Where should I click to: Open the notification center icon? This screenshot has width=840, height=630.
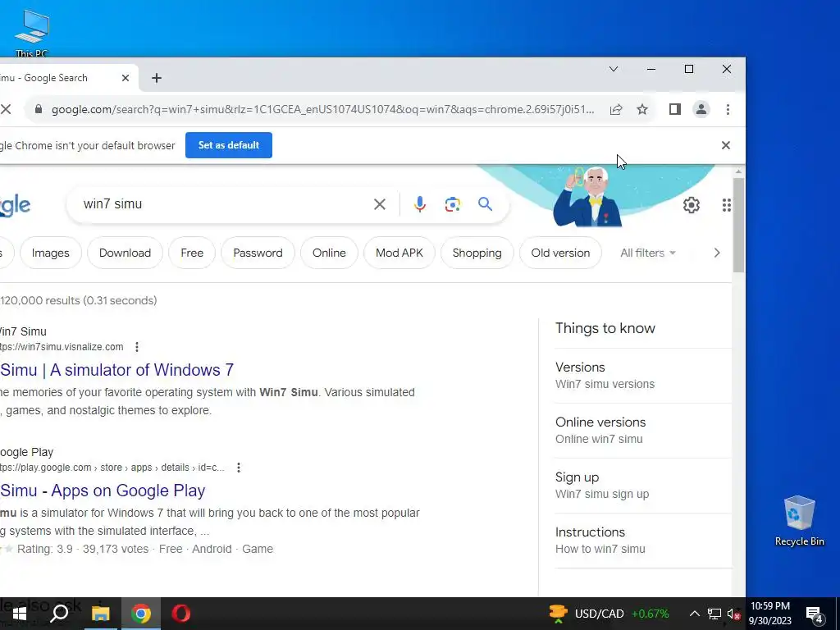[x=815, y=614]
